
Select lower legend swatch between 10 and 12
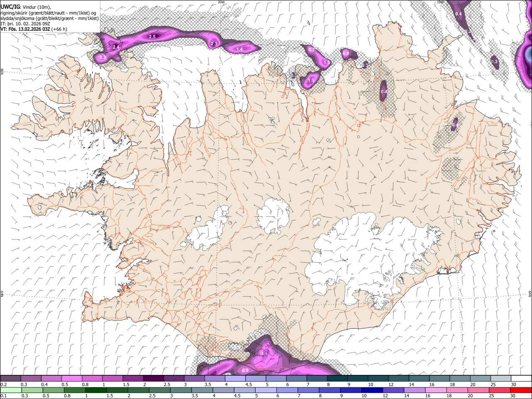pyautogui.click(x=372, y=390)
